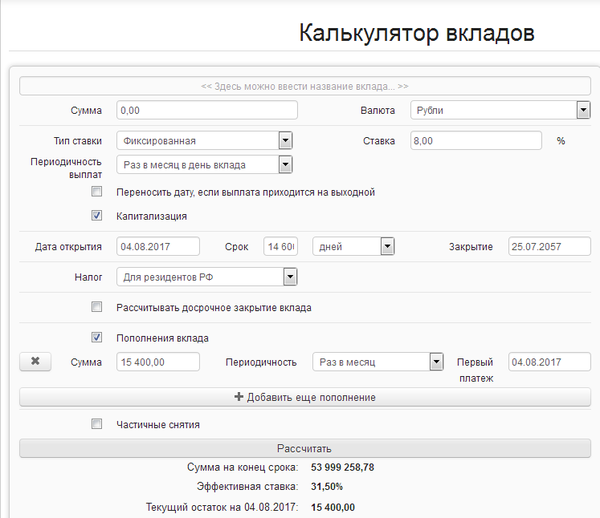
Task: Click the 'Ставка' interest rate field
Action: [x=475, y=141]
